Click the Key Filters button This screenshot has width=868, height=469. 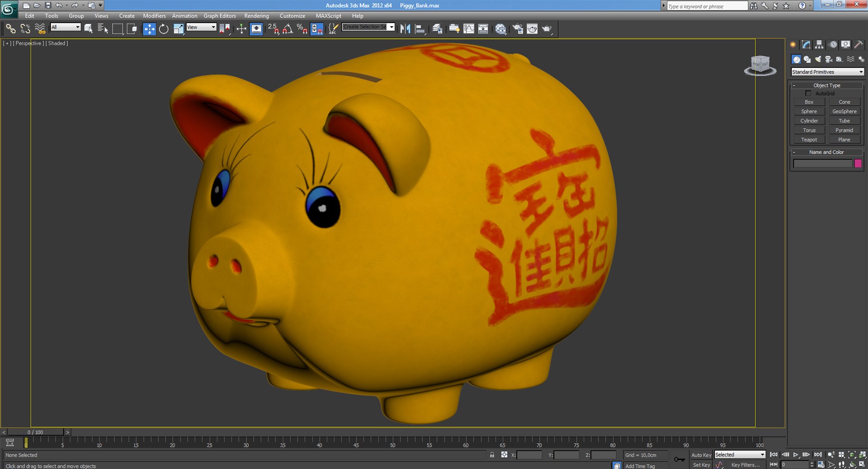745,465
